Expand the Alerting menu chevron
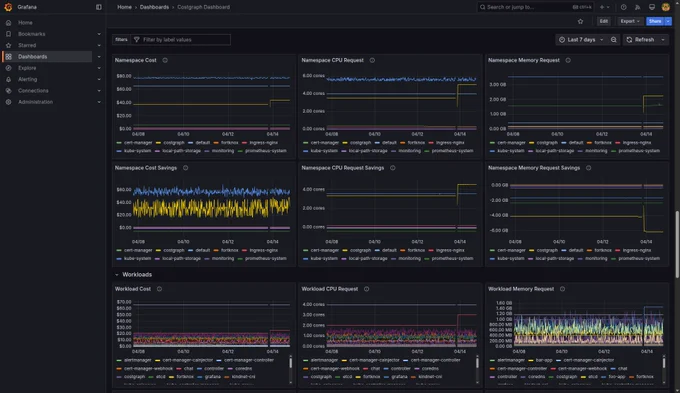 click(x=99, y=79)
